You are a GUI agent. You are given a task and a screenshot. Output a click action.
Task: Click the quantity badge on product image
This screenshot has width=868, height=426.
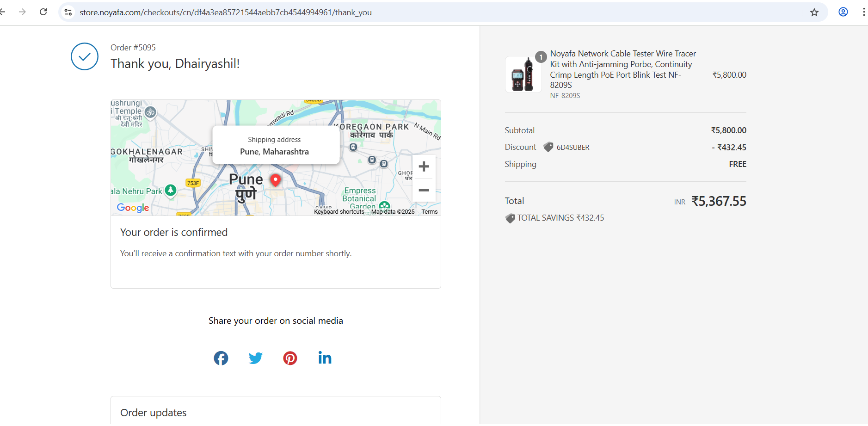coord(541,57)
